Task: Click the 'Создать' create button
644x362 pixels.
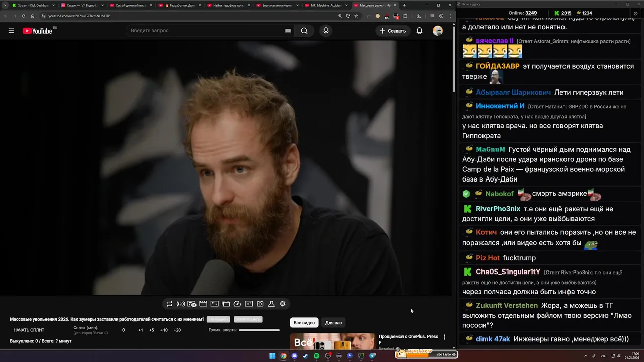Action: [392, 31]
